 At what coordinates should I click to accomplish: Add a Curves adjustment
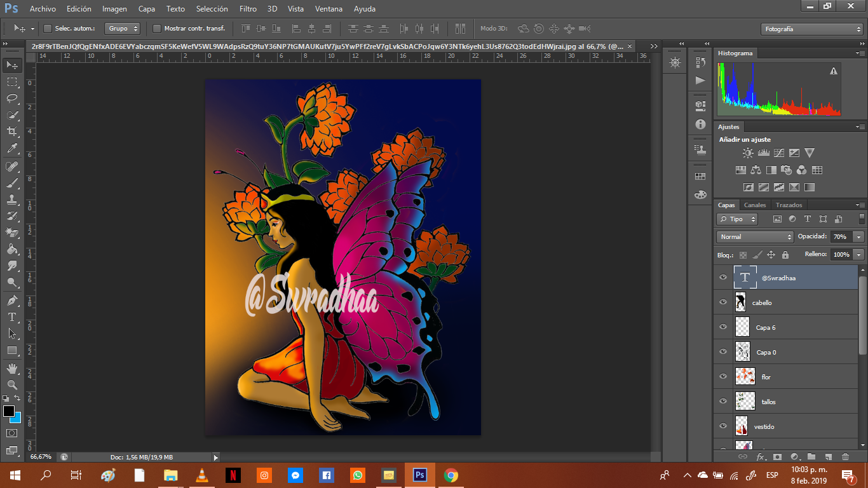click(x=778, y=152)
